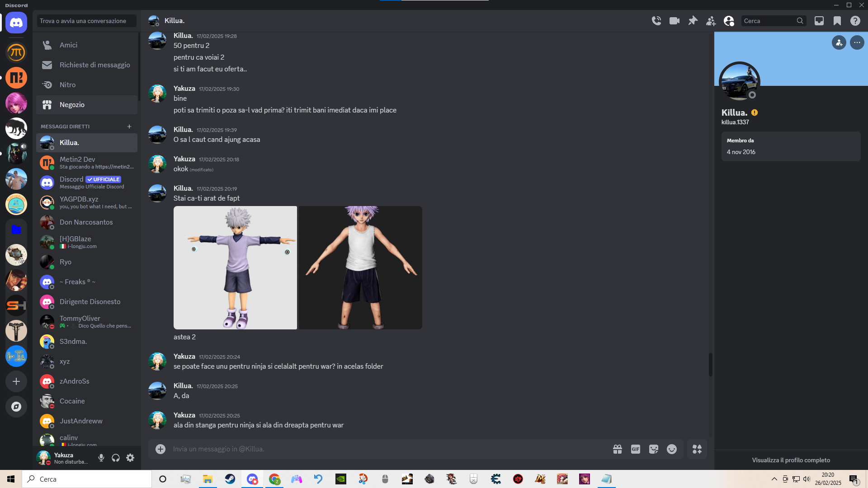Screen dimensions: 868x488
Task: Open the sticker picker
Action: (654, 449)
